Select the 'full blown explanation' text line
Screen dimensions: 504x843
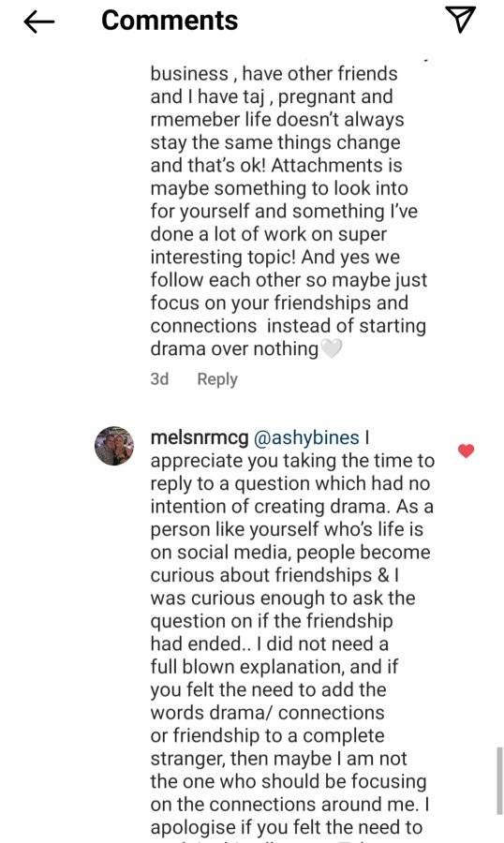[x=274, y=667]
